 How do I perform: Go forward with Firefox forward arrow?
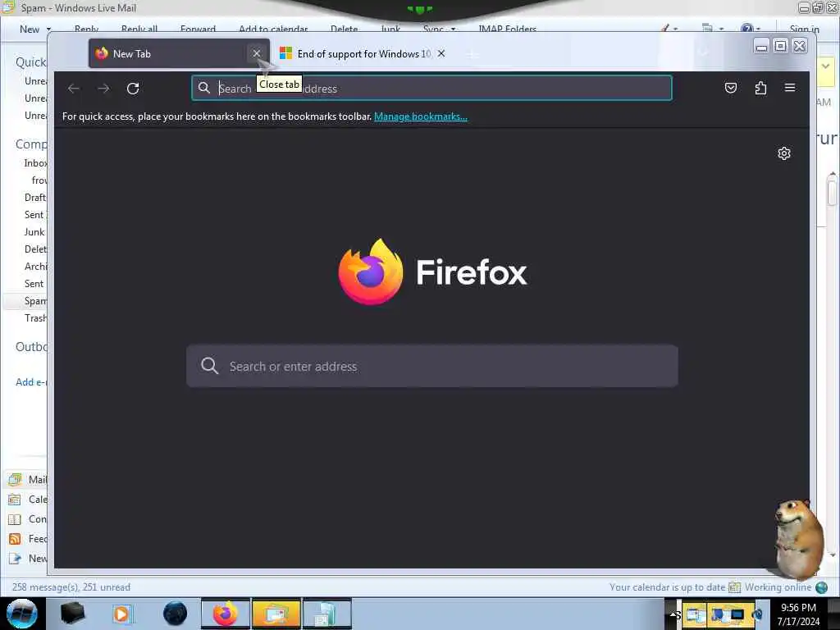pyautogui.click(x=103, y=89)
